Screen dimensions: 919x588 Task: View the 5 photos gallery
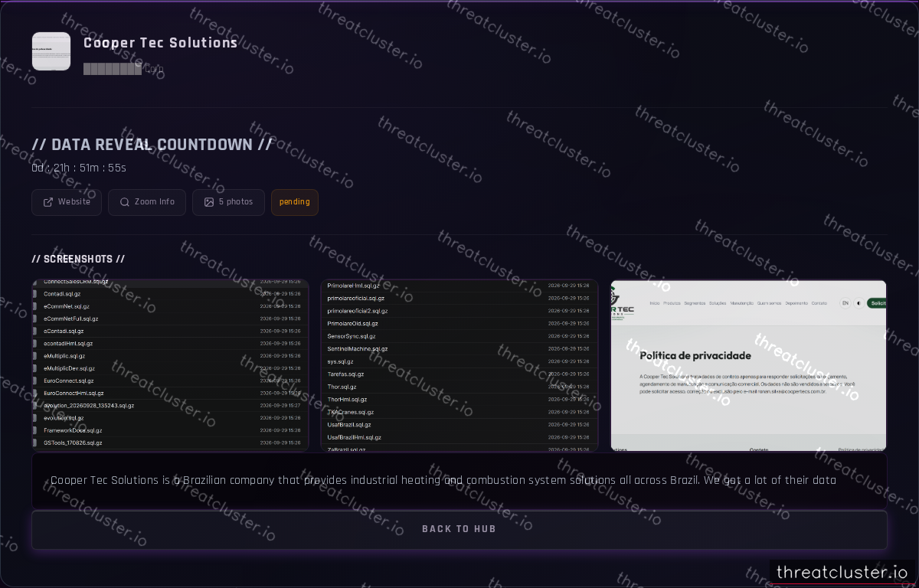point(228,202)
